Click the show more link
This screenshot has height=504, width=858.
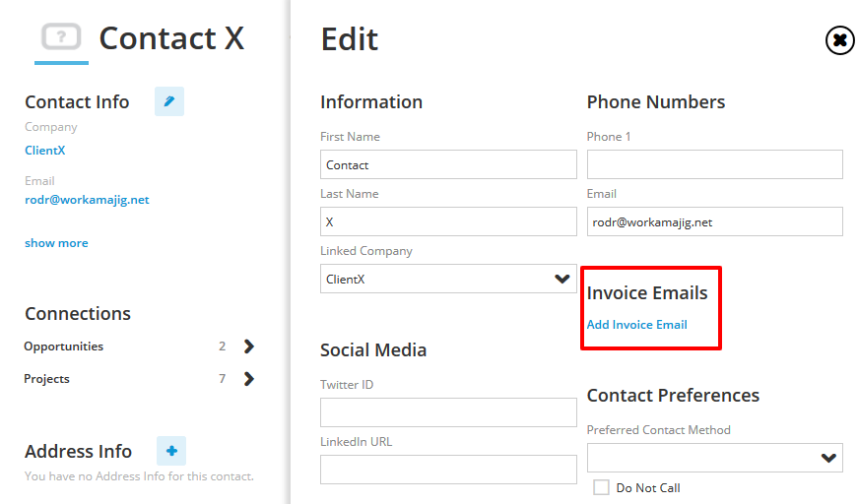[x=56, y=243]
